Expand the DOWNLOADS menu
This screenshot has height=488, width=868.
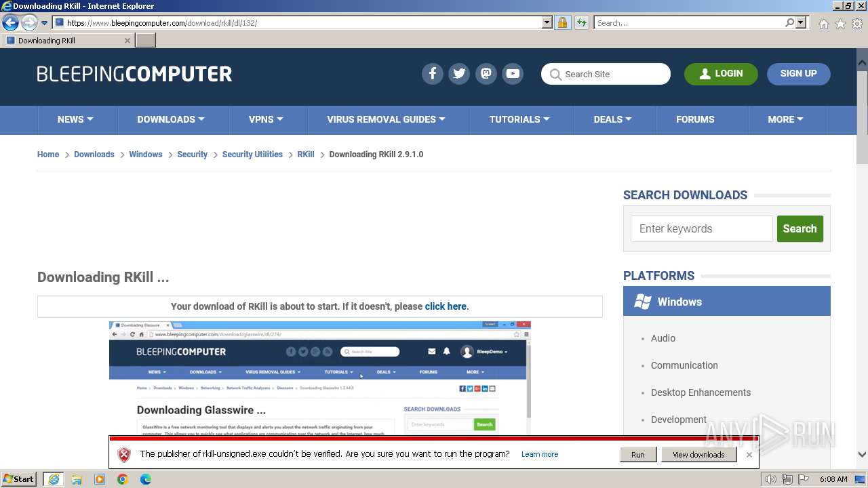coord(170,119)
